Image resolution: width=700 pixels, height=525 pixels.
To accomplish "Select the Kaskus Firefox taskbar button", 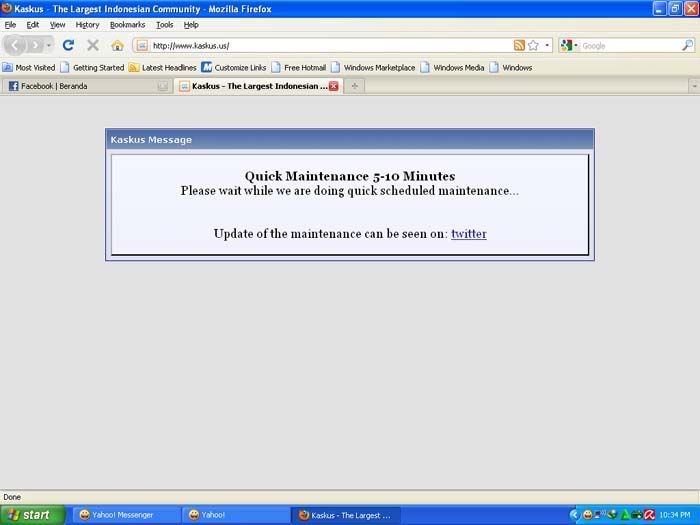I will click(x=346, y=515).
